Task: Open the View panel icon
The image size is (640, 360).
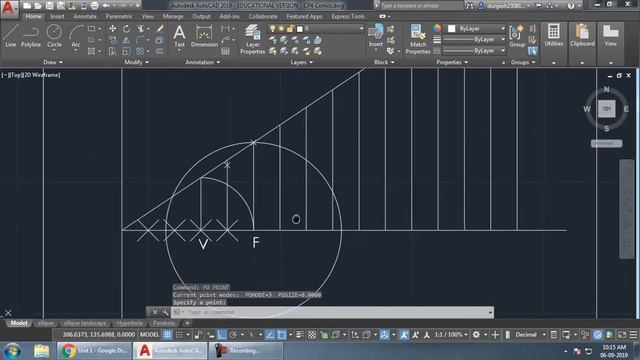Action: [611, 35]
